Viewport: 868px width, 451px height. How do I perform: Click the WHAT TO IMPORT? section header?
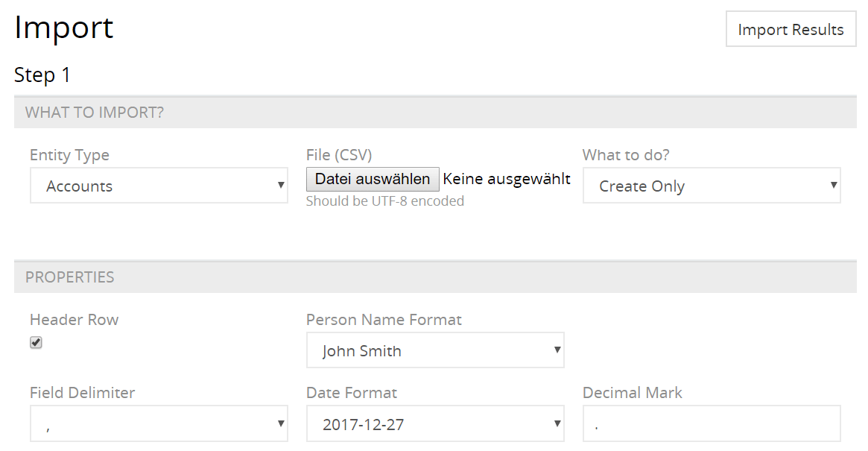[x=95, y=113]
